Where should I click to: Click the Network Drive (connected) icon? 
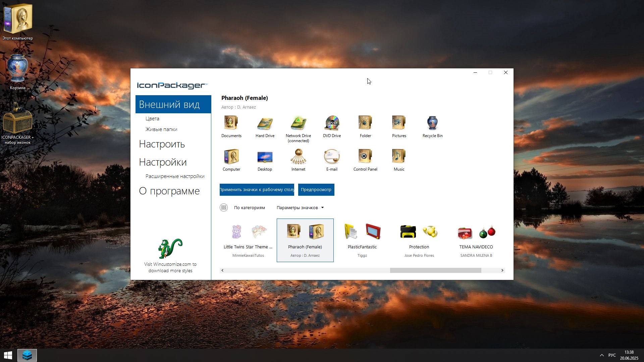(x=298, y=123)
